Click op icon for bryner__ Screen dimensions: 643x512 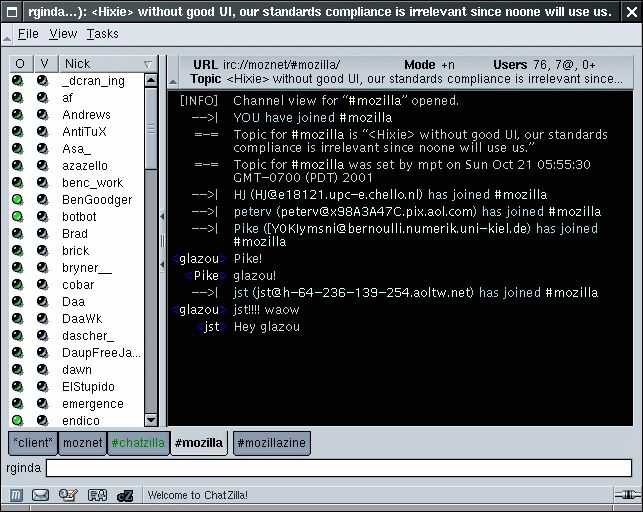pyautogui.click(x=18, y=267)
